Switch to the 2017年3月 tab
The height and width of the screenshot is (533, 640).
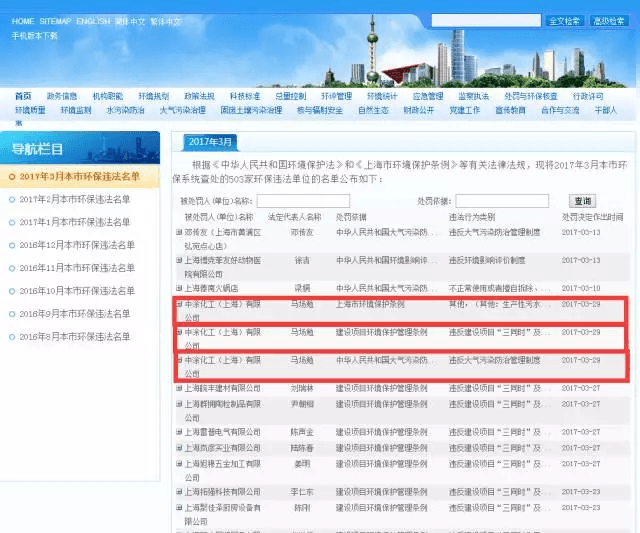pos(210,141)
